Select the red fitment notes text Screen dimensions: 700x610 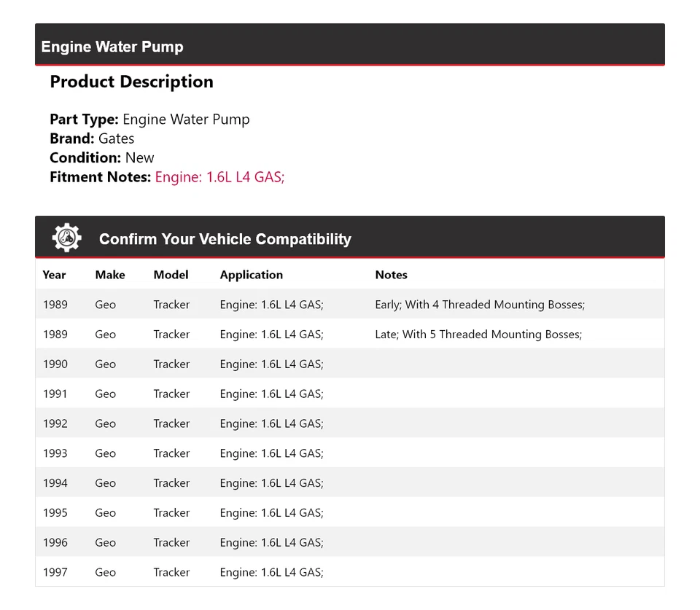(x=219, y=176)
